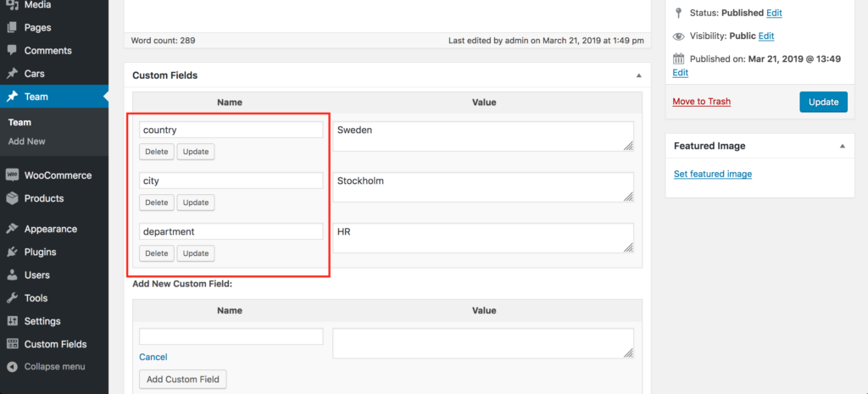The image size is (868, 394).
Task: Click the Add Custom Field button
Action: click(x=183, y=380)
